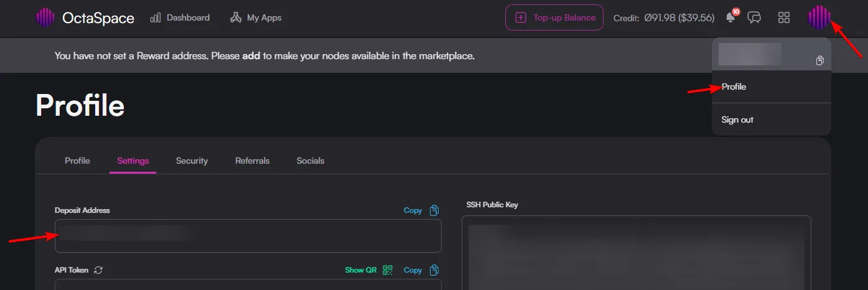
Task: Open the Referrals tab
Action: [x=253, y=161]
